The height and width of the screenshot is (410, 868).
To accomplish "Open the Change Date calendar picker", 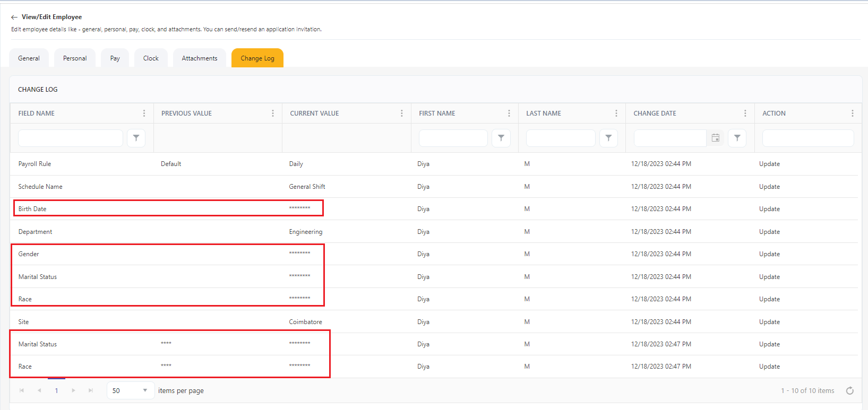I will (x=715, y=138).
